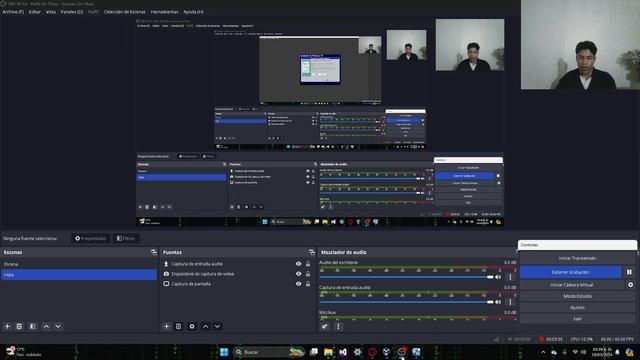
Task: Open the audio mixer three-dot menu
Action: tap(338, 327)
